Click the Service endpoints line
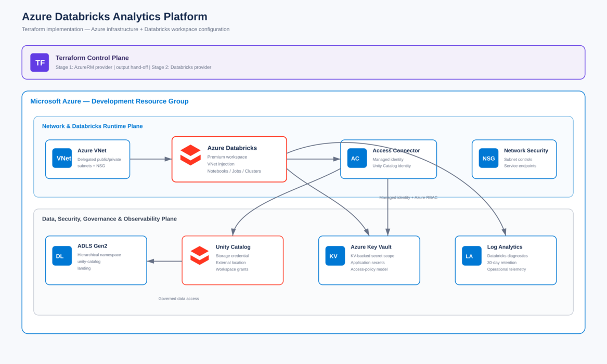The image size is (607, 364). (520, 166)
